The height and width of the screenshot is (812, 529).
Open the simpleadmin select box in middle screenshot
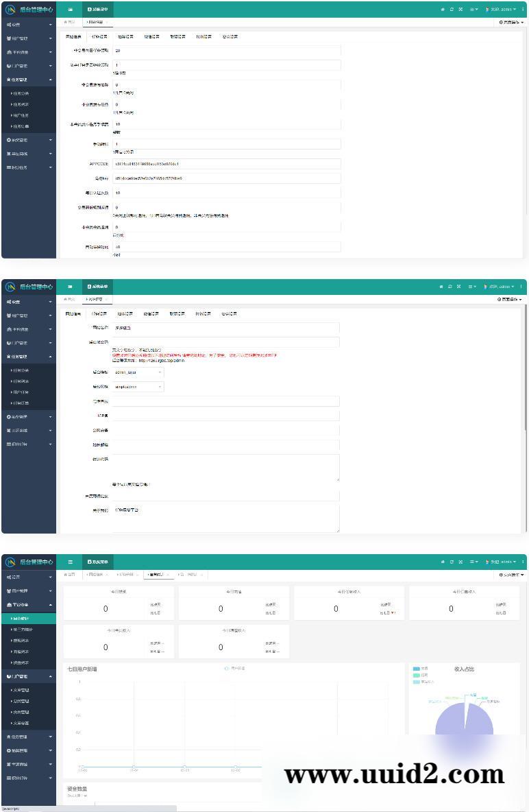click(x=138, y=387)
